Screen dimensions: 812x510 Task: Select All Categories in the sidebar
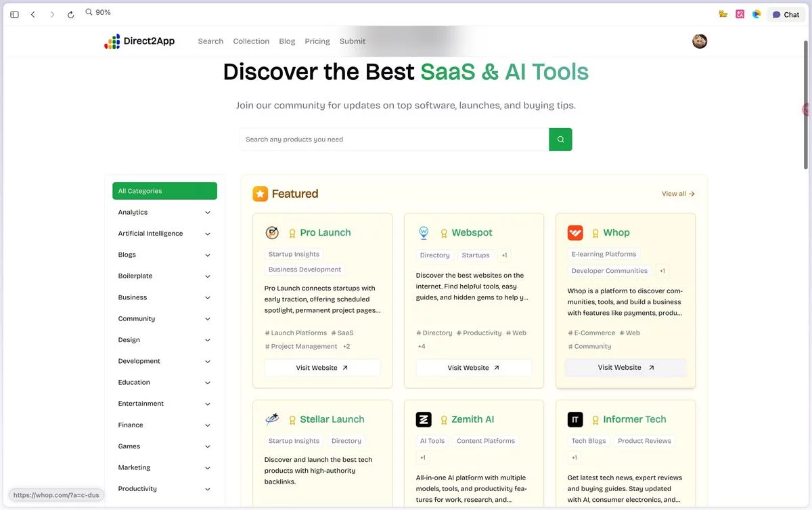pyautogui.click(x=164, y=191)
